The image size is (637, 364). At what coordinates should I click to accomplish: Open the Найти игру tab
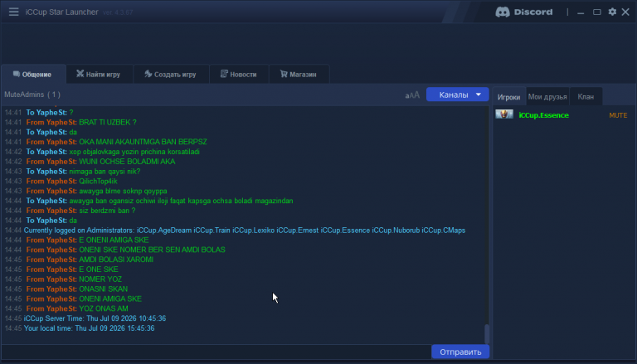(100, 75)
